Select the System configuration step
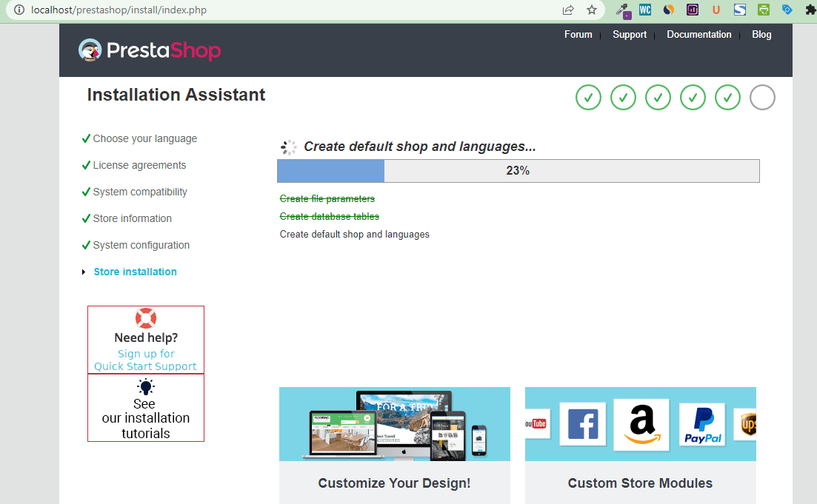This screenshot has height=504, width=817. [141, 245]
